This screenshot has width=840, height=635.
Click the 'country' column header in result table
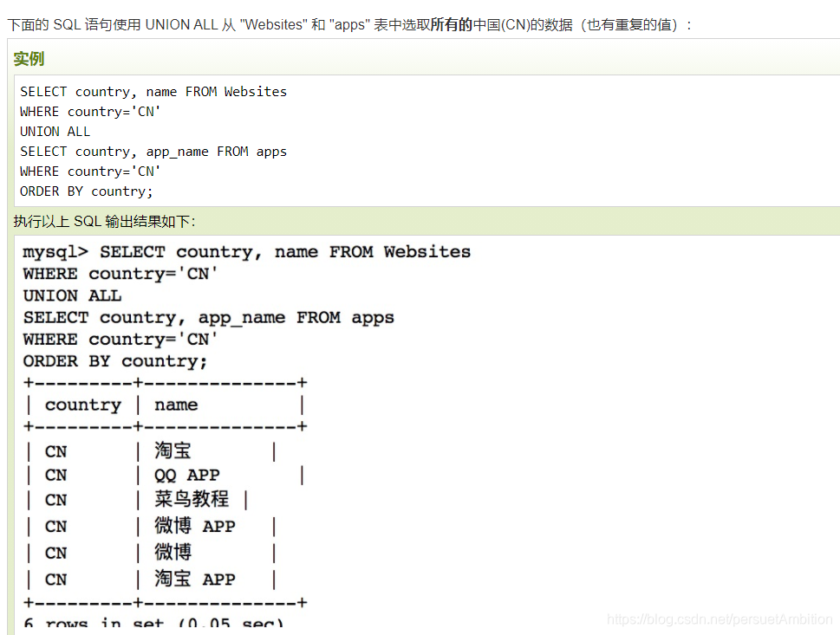click(83, 405)
